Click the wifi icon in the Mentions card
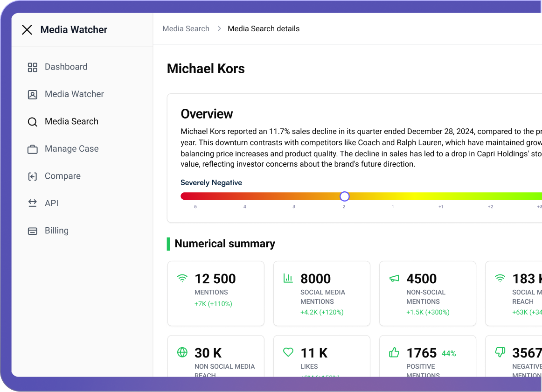Image resolution: width=542 pixels, height=392 pixels. tap(182, 278)
